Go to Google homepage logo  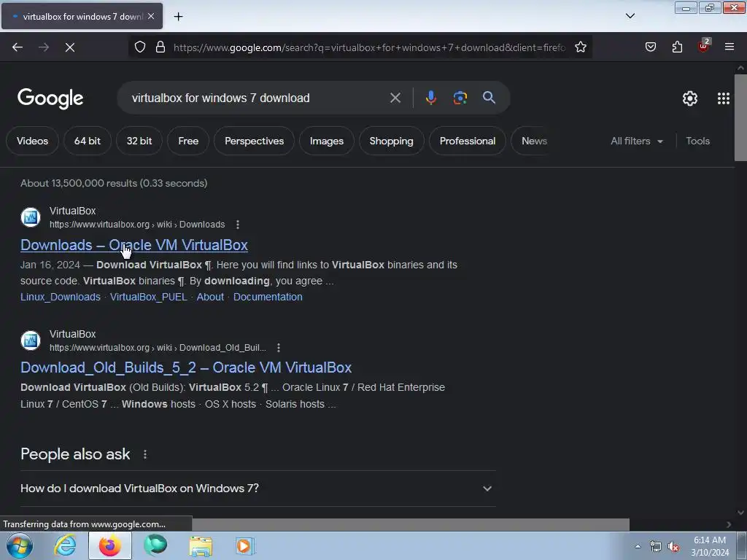tap(50, 98)
